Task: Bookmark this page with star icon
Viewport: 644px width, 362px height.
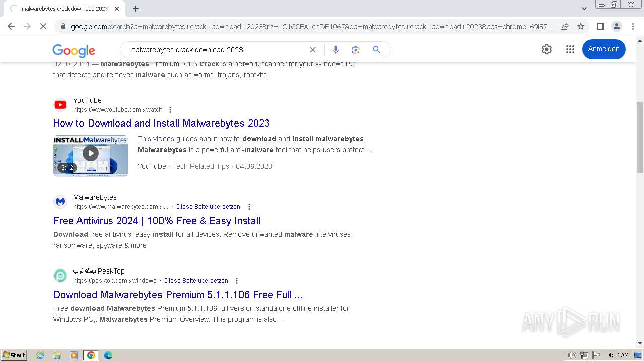Action: click(581, 26)
